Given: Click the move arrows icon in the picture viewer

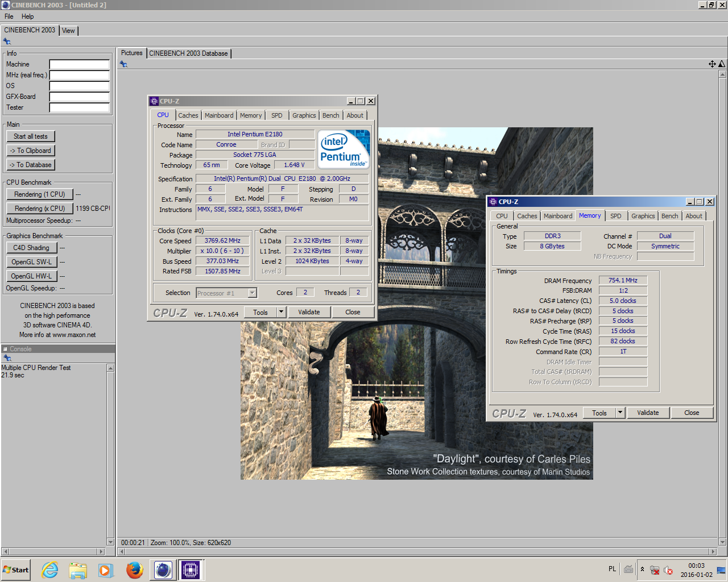Looking at the screenshot, I should (712, 64).
